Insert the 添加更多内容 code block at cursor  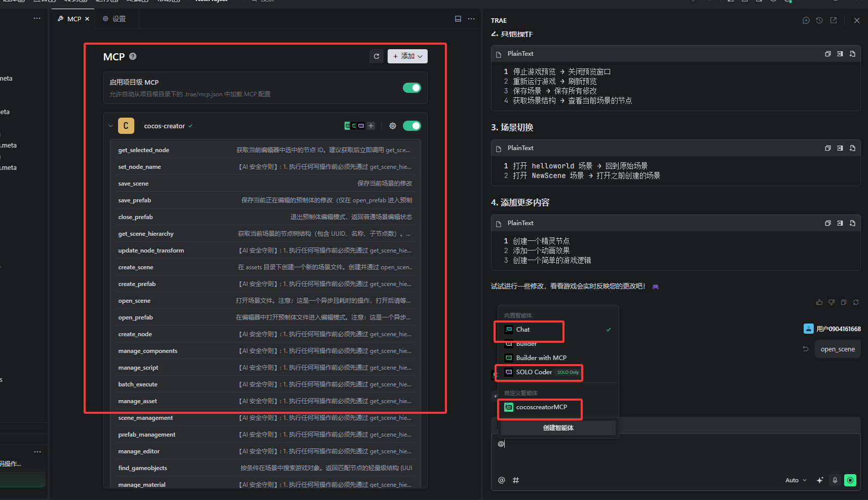(840, 223)
